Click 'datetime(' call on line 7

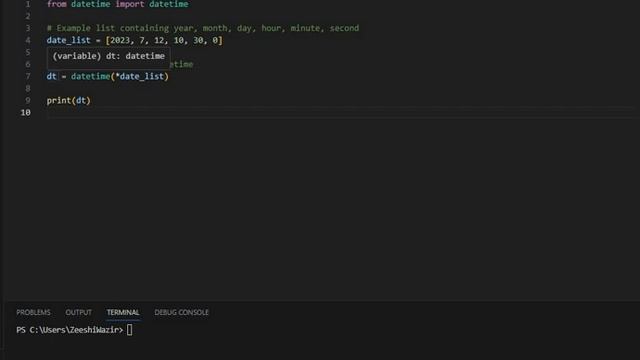[x=93, y=76]
